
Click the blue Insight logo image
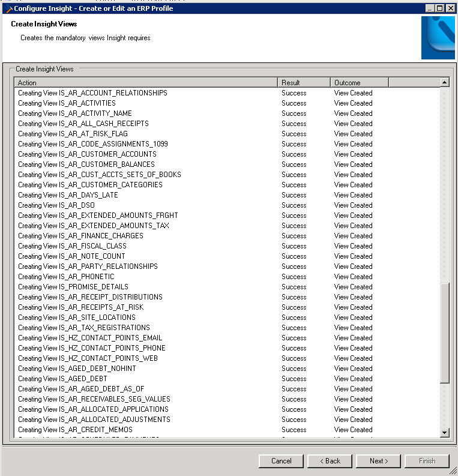tap(439, 37)
